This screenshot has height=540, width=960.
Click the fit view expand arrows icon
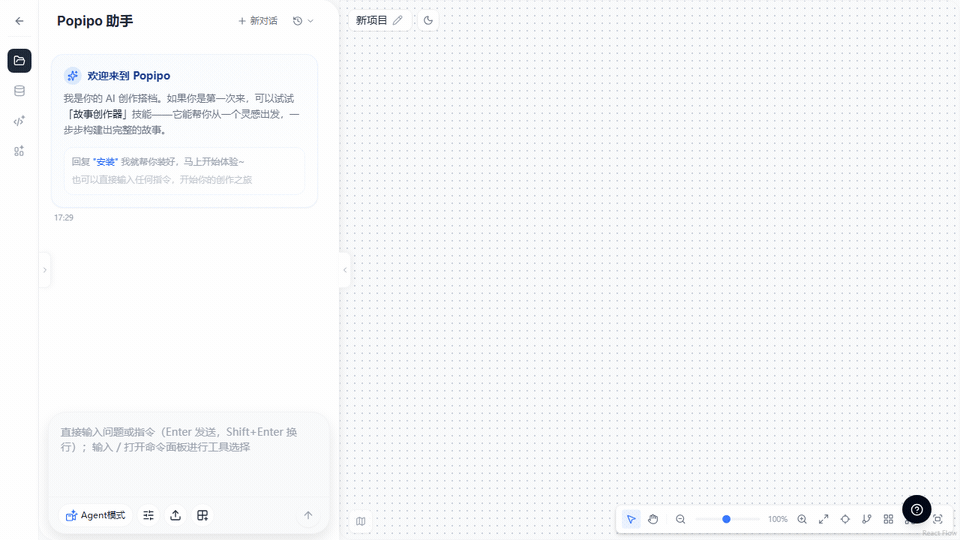[824, 519]
